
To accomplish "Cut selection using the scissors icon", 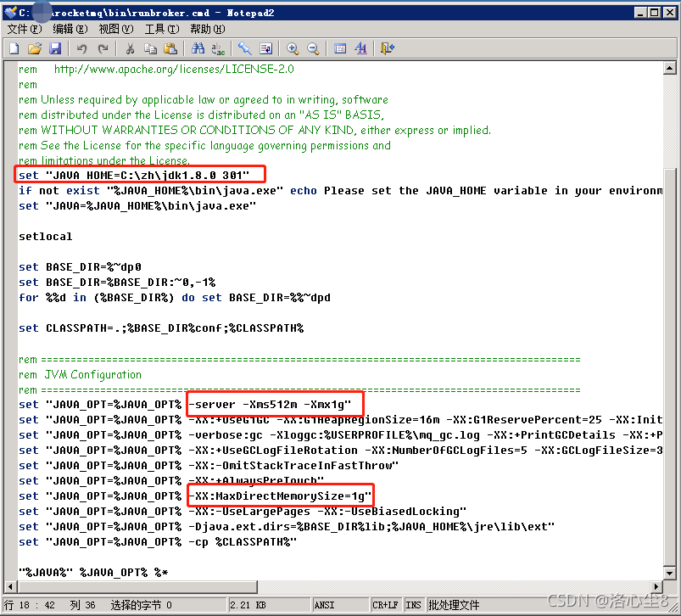I will [x=130, y=48].
